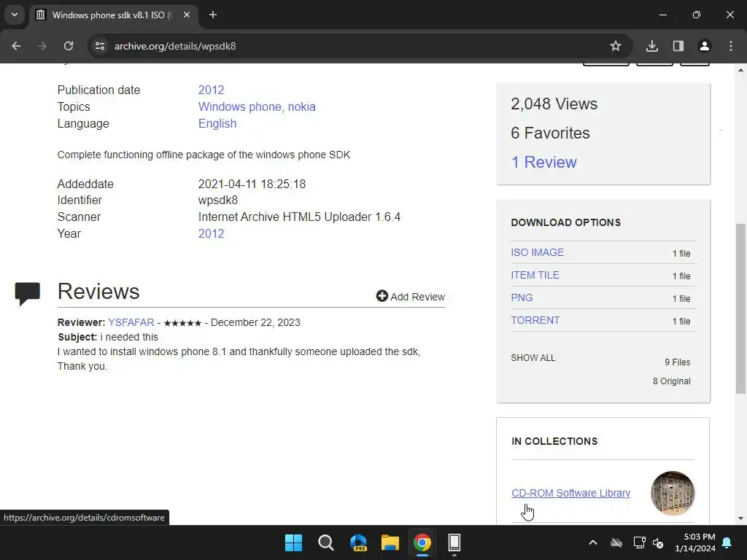This screenshot has height=560, width=747.
Task: Reload the page
Action: coord(69,46)
